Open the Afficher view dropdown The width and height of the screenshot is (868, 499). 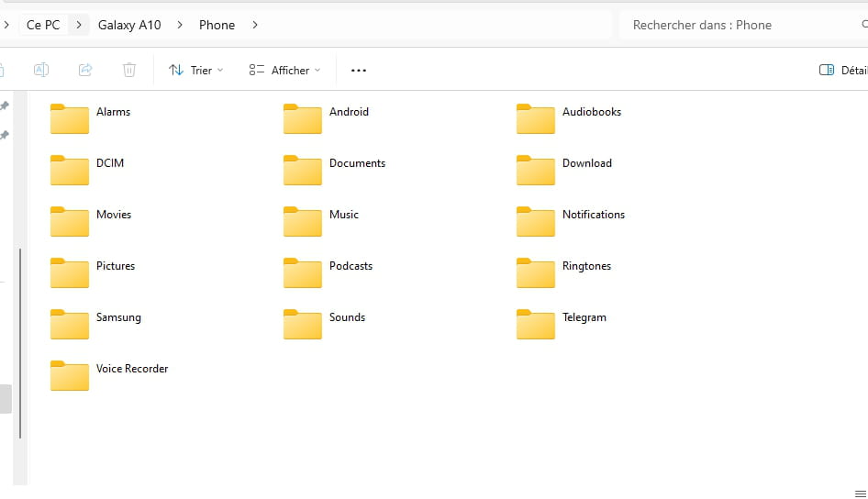tap(284, 71)
